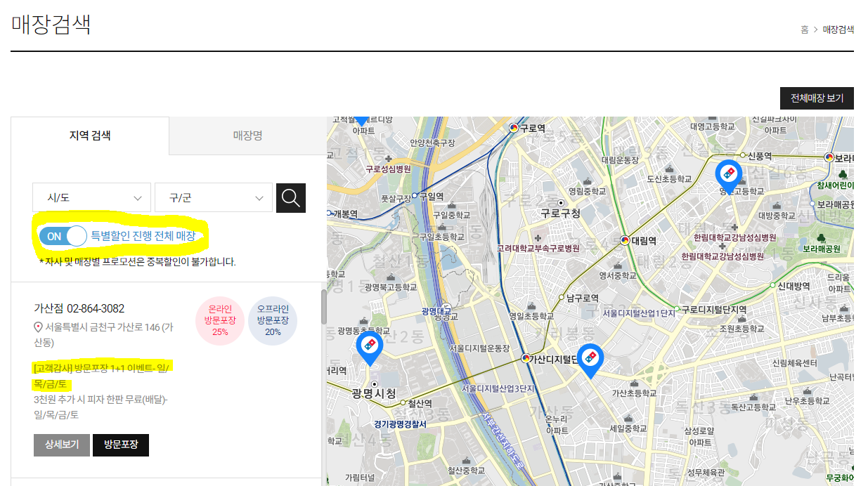Click the address location pin icon for 가산점
This screenshot has width=868, height=486.
[39, 327]
